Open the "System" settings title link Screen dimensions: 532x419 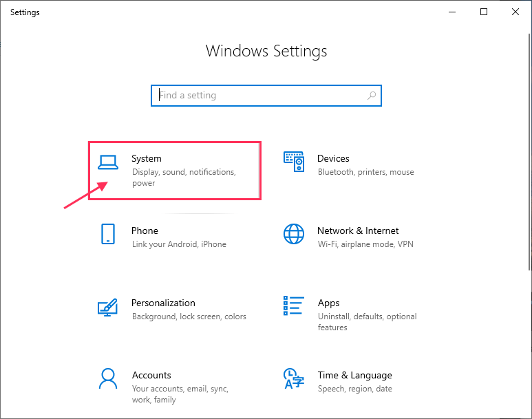[147, 158]
